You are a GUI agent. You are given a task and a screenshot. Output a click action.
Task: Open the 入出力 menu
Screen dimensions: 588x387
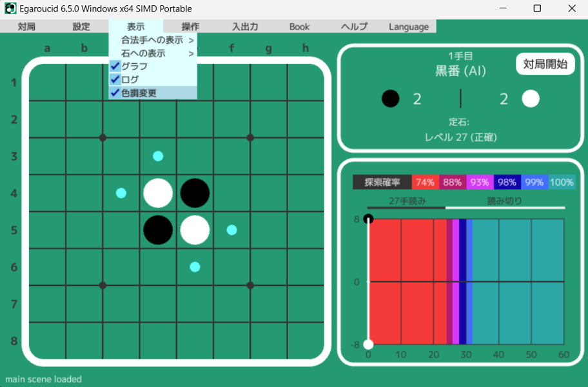coord(245,26)
